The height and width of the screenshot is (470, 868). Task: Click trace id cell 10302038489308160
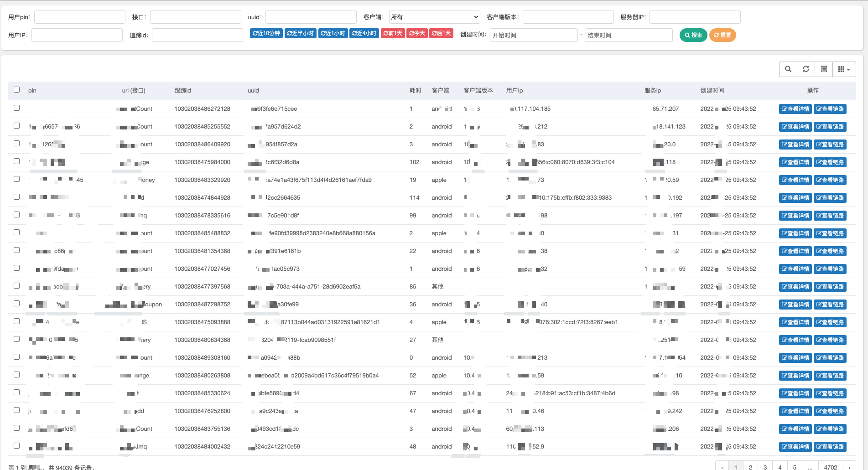click(202, 358)
